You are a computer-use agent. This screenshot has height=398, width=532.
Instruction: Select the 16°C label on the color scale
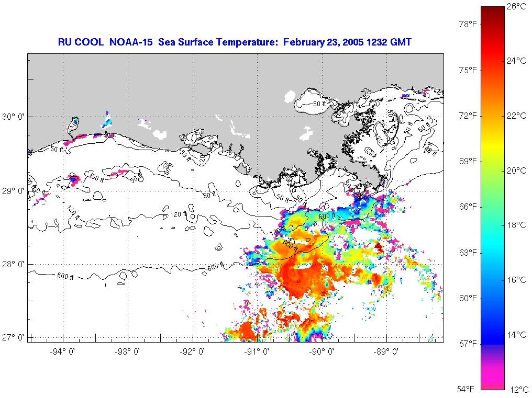point(516,280)
